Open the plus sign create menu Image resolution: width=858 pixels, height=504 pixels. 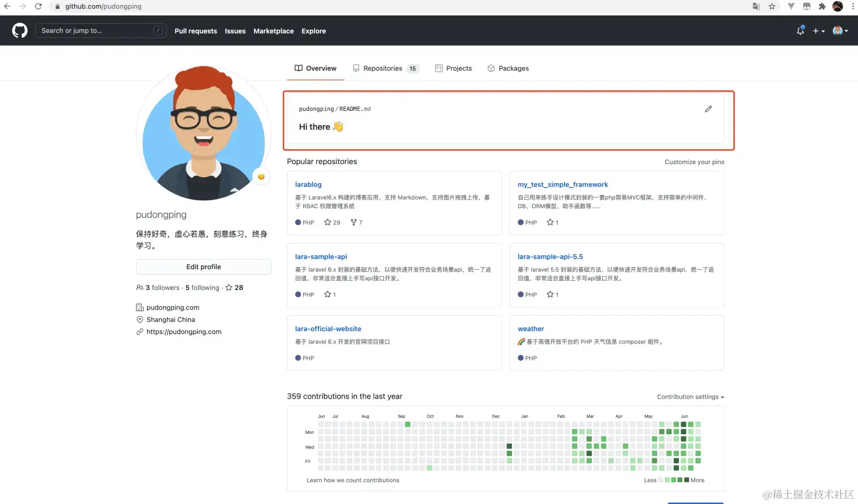click(x=817, y=30)
